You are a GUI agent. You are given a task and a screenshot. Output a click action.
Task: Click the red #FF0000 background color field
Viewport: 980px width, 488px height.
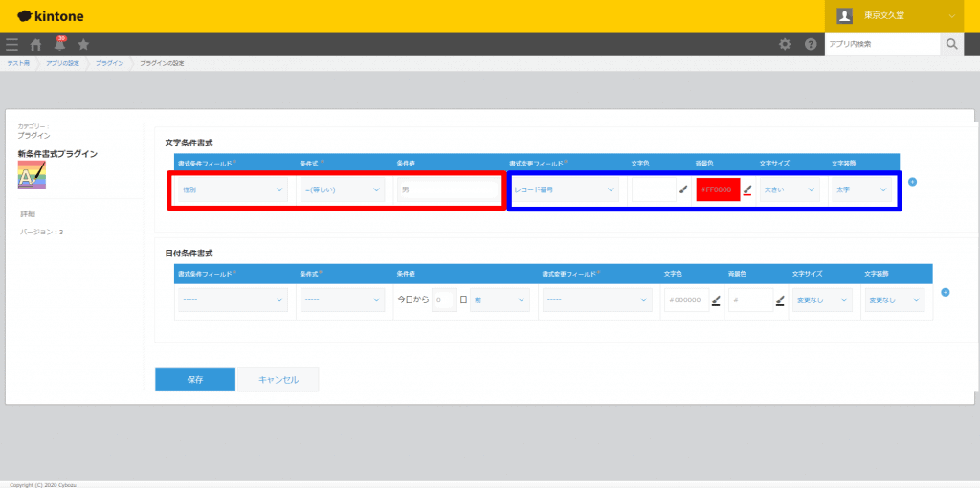pyautogui.click(x=718, y=189)
